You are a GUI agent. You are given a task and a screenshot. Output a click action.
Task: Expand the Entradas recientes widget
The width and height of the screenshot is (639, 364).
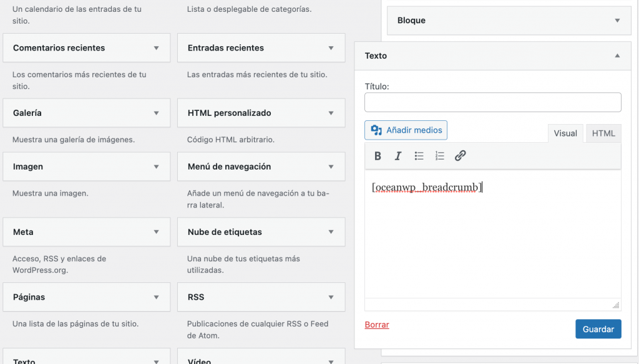(x=331, y=48)
